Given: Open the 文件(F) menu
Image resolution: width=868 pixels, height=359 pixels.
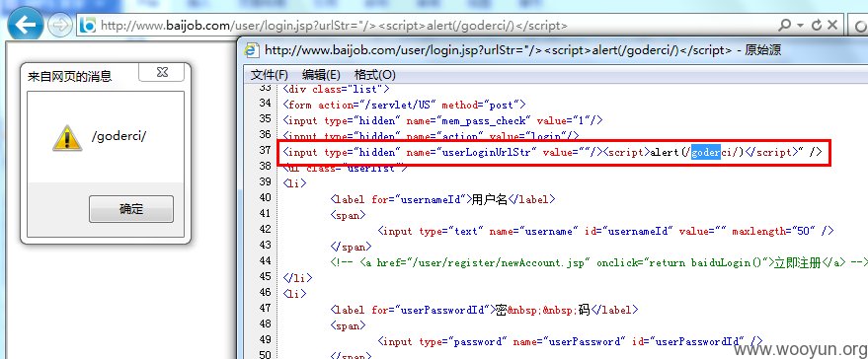Looking at the screenshot, I should click(x=270, y=75).
